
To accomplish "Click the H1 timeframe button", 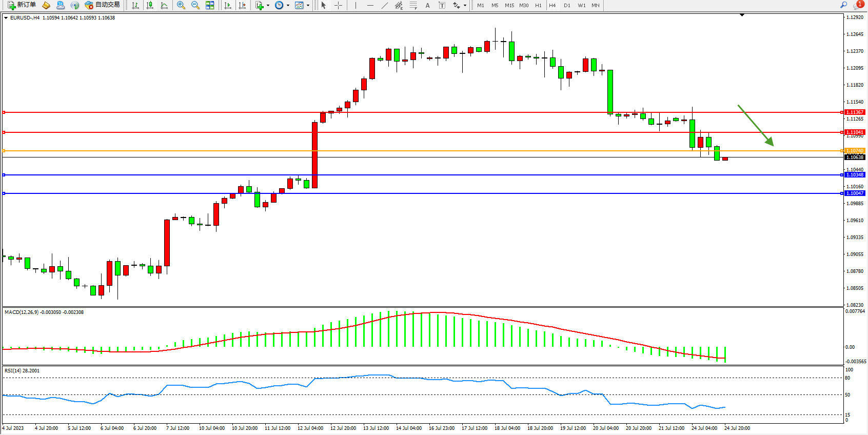I will click(538, 5).
